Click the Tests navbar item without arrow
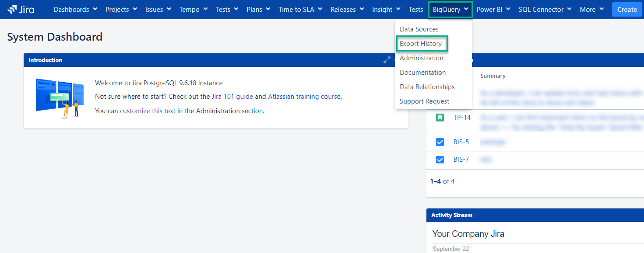The height and width of the screenshot is (253, 644). pos(416,10)
